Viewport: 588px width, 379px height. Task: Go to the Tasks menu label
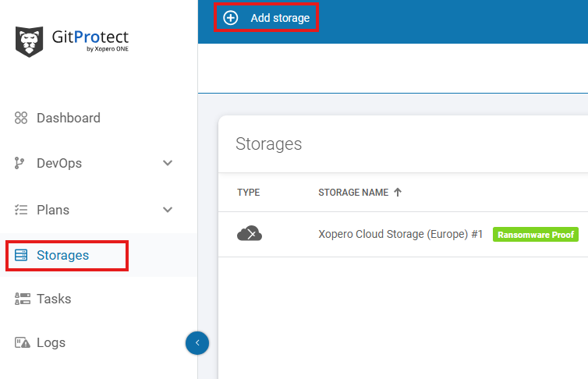click(54, 299)
